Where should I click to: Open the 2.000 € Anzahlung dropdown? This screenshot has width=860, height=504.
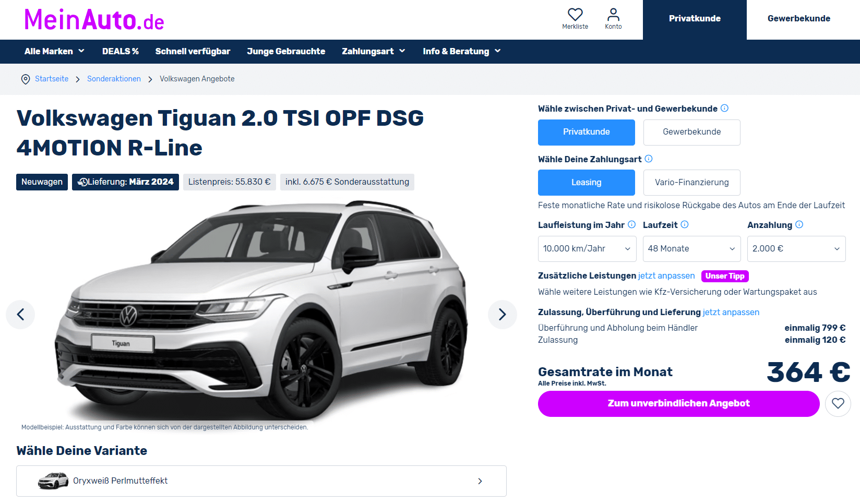pos(796,249)
